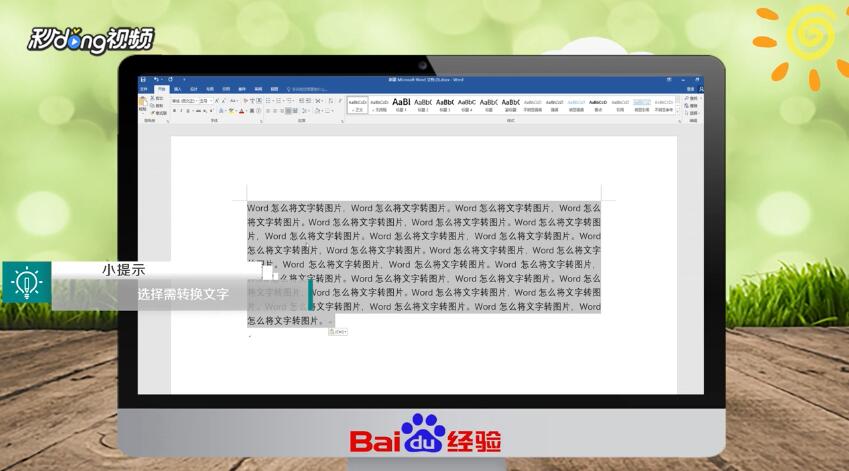Image resolution: width=849 pixels, height=471 pixels.
Task: Toggle subscript formatting
Action: (x=205, y=111)
